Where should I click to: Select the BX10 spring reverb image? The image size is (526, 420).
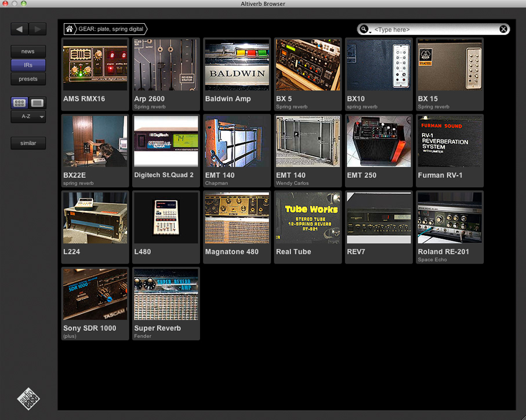coord(379,65)
